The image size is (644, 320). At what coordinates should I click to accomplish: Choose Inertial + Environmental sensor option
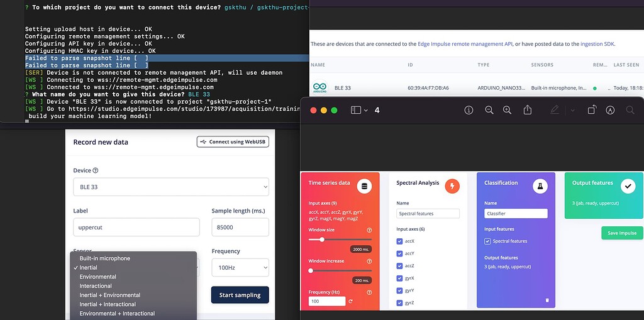click(x=133, y=295)
